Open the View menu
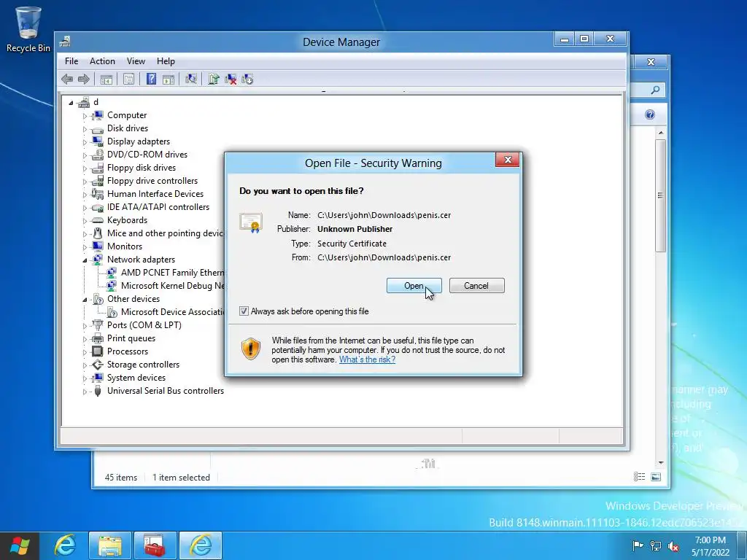 click(136, 61)
